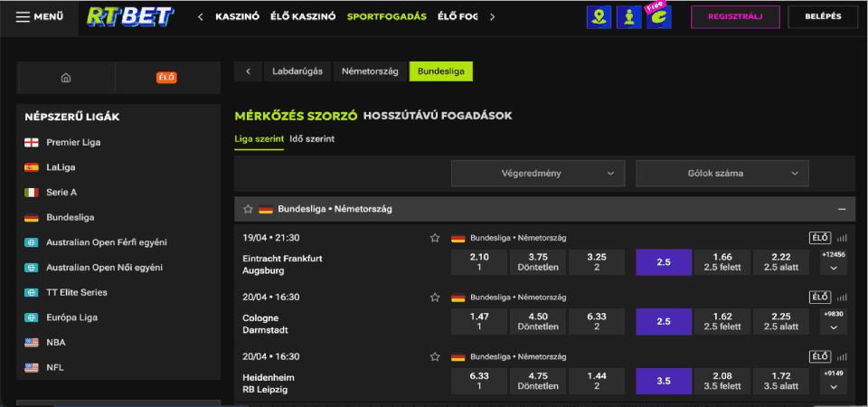This screenshot has width=868, height=407.
Task: Favorite the Bundesliga • Németország league star
Action: (248, 209)
